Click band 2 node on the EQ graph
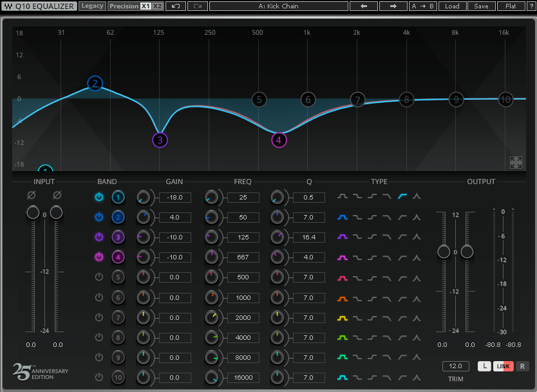 pyautogui.click(x=95, y=83)
